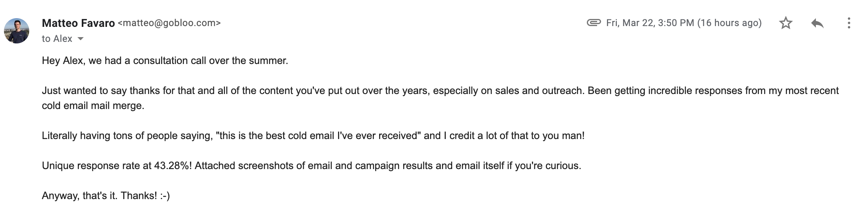Screen dimensions: 868x222
Task: Expand recipient details arrow next to Alex
Action: pos(81,39)
